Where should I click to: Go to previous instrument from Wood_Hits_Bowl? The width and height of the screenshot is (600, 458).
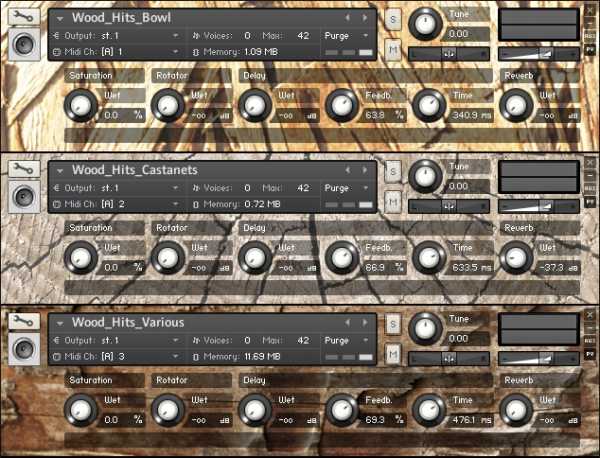[347, 18]
